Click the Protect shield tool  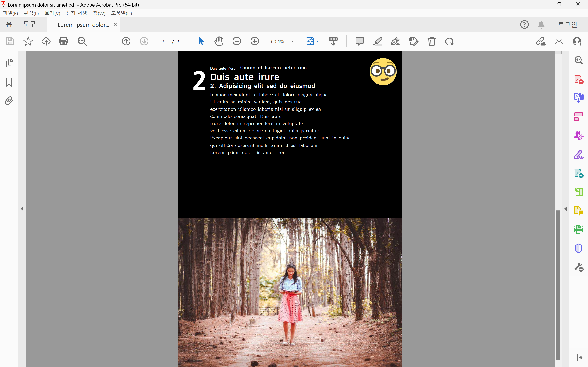pyautogui.click(x=579, y=248)
